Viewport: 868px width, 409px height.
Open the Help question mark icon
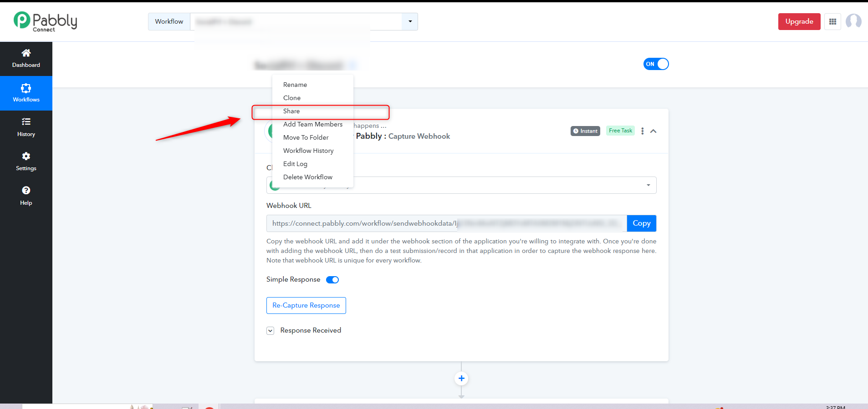tap(26, 190)
